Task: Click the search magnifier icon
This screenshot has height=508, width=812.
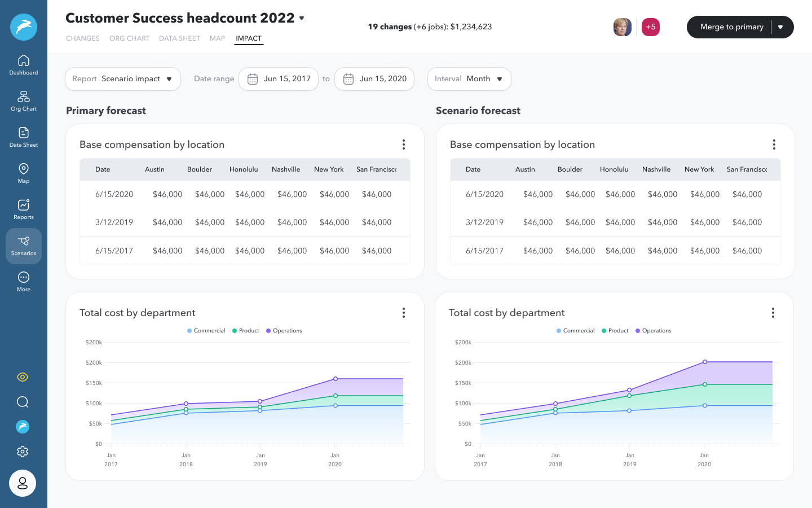Action: click(x=23, y=402)
